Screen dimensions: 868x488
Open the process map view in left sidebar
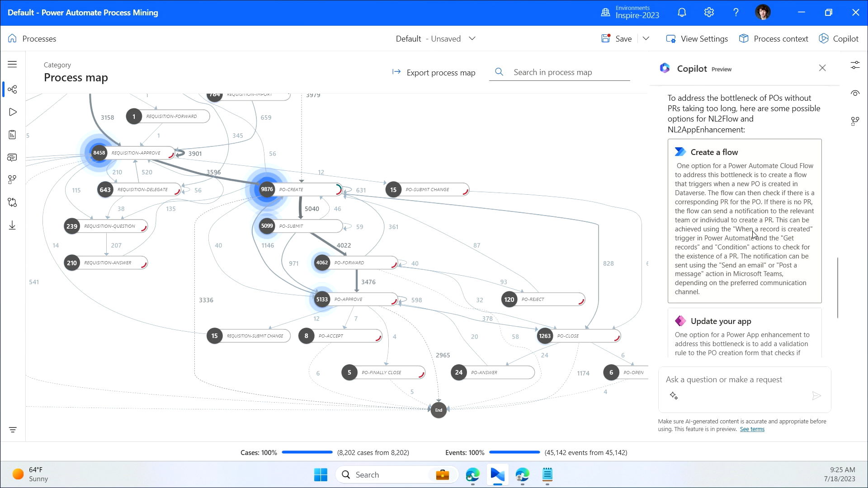click(x=12, y=89)
